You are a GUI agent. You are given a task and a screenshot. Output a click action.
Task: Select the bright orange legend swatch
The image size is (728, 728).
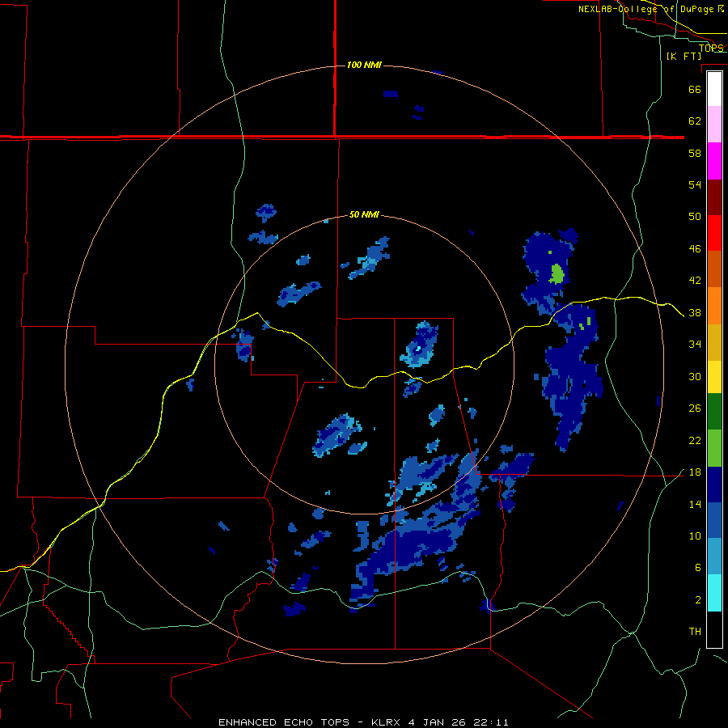coord(714,306)
